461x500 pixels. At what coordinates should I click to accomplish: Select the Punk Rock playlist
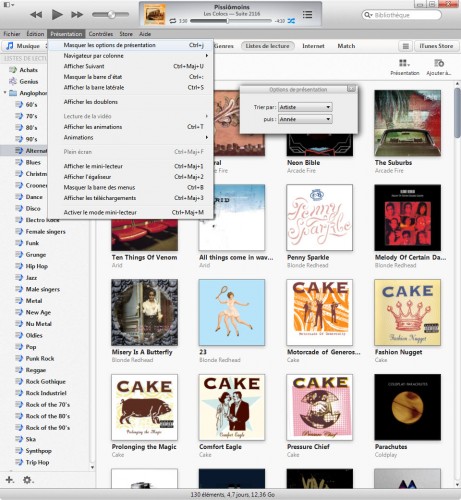click(40, 359)
